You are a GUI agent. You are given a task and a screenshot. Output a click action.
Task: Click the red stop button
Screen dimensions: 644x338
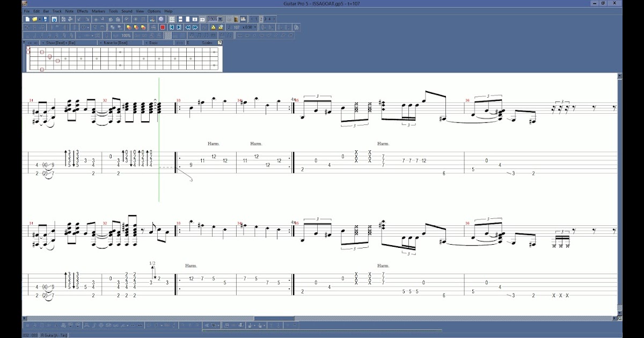pos(162,27)
